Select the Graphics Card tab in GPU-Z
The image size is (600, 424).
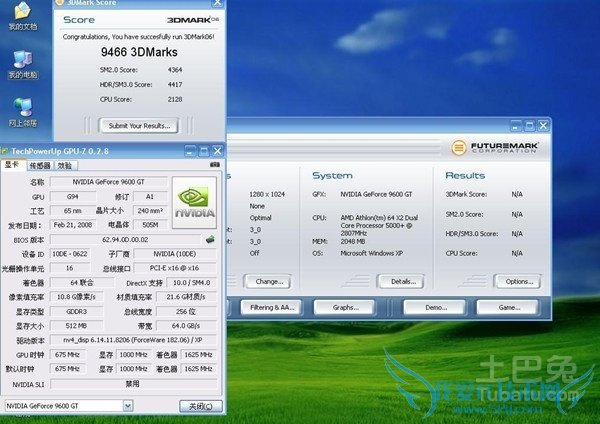(x=13, y=165)
